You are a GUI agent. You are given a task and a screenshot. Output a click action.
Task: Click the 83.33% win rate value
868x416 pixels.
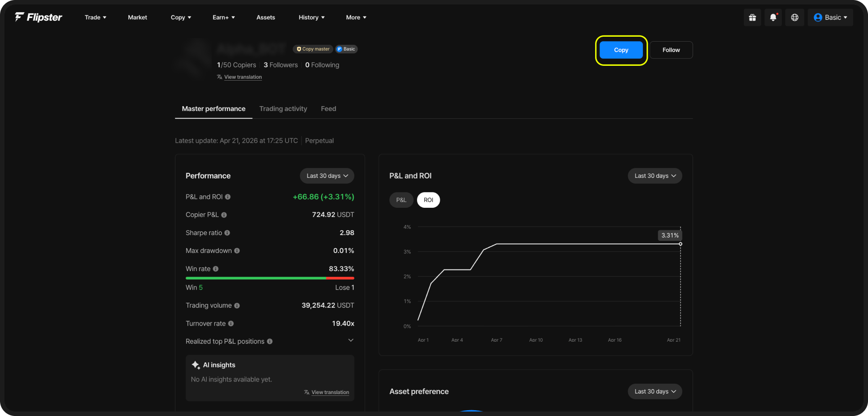point(341,269)
